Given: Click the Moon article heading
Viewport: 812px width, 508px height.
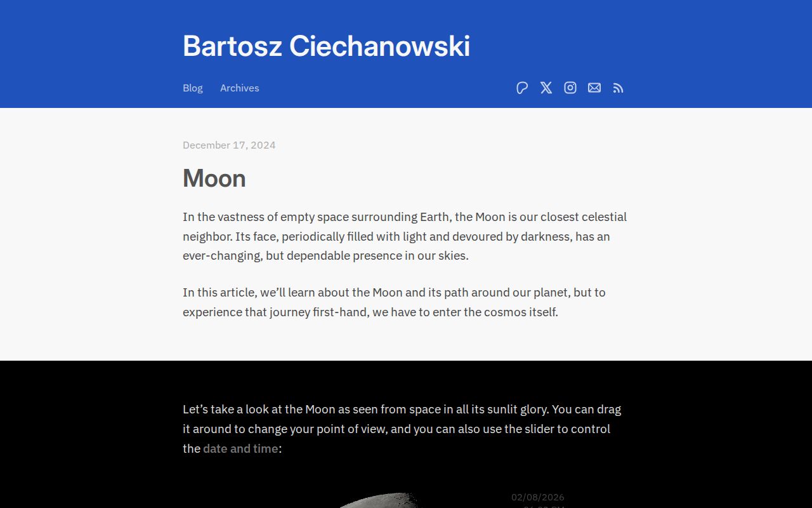Looking at the screenshot, I should [x=214, y=178].
